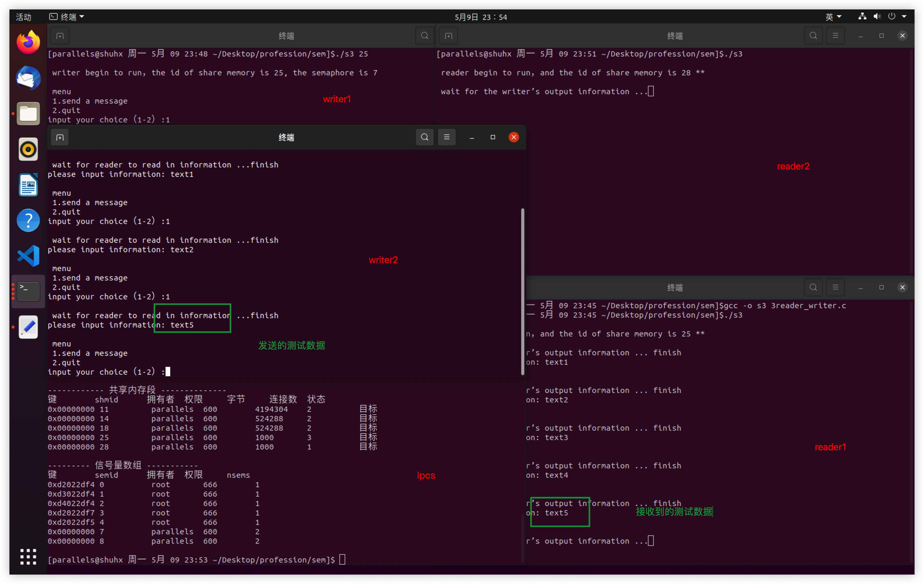Open Firefox from the dock

28,42
